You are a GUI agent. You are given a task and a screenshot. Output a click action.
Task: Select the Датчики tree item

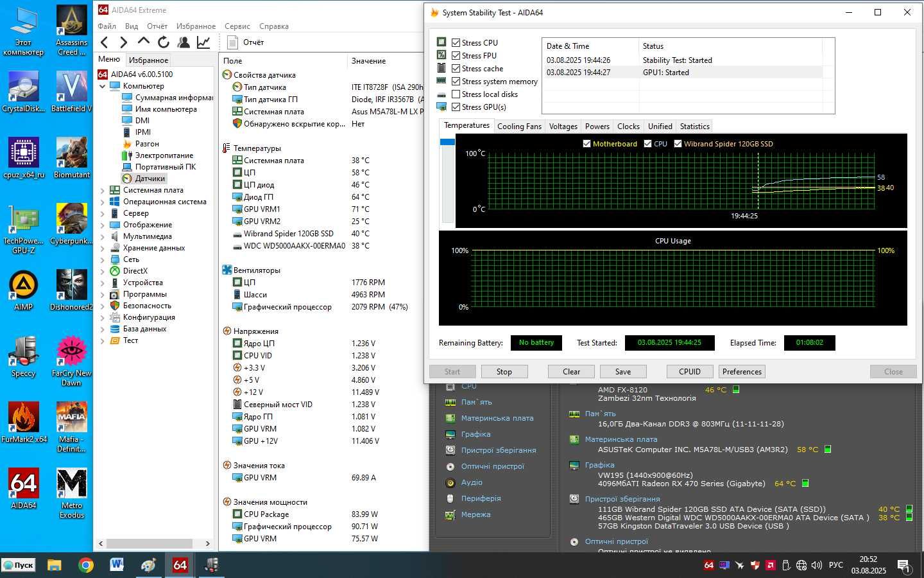click(150, 179)
